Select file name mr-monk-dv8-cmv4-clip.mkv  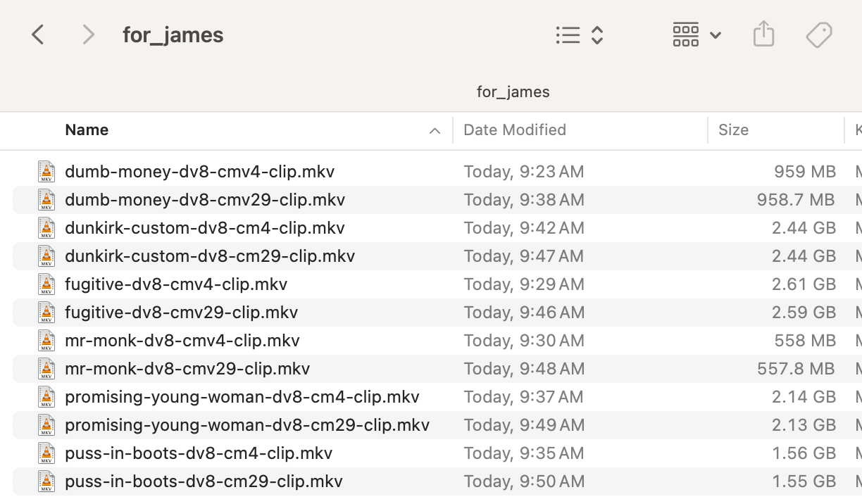182,340
